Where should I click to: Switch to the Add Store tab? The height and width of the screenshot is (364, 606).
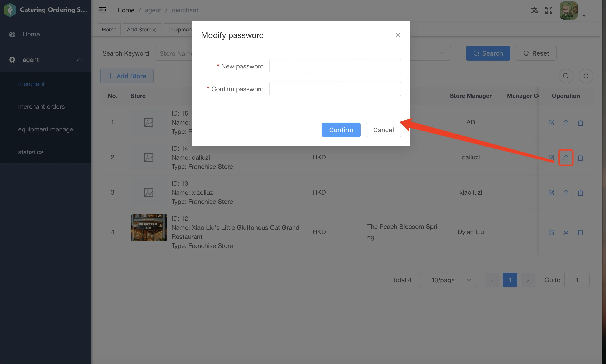click(x=139, y=29)
